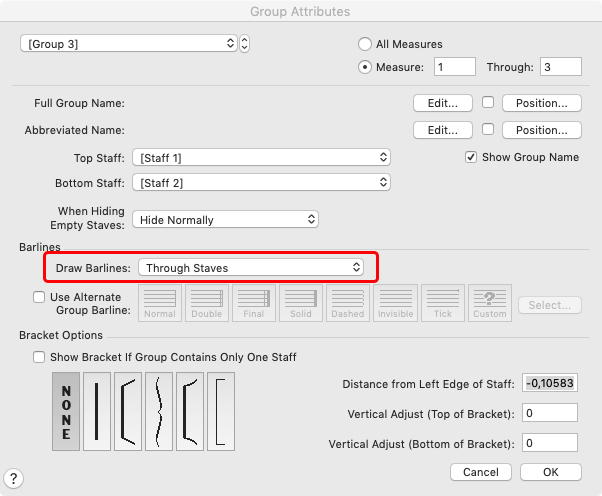Screen dimensions: 602x496
Task: Click the Distance from Left Edge field
Action: [548, 384]
